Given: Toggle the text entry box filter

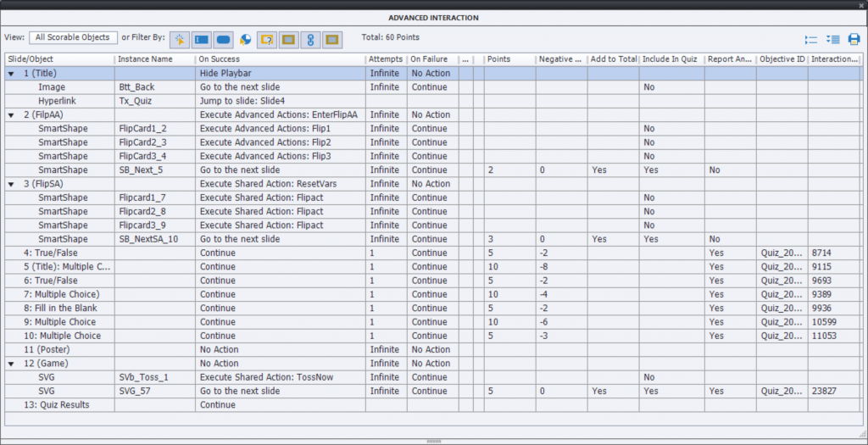Looking at the screenshot, I should (202, 39).
